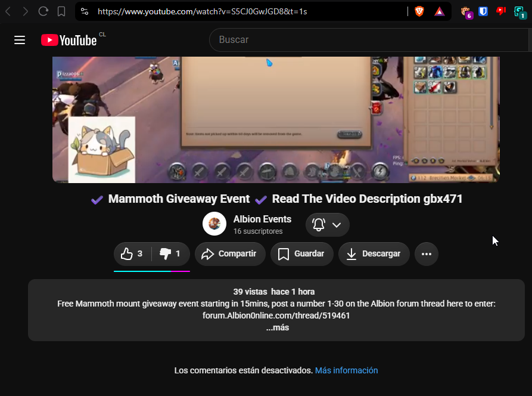Go to YouTube home via logo
Screen dimensions: 532x396
pos(69,40)
